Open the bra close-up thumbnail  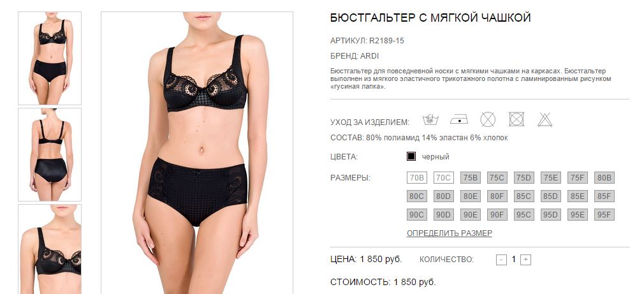[50, 249]
